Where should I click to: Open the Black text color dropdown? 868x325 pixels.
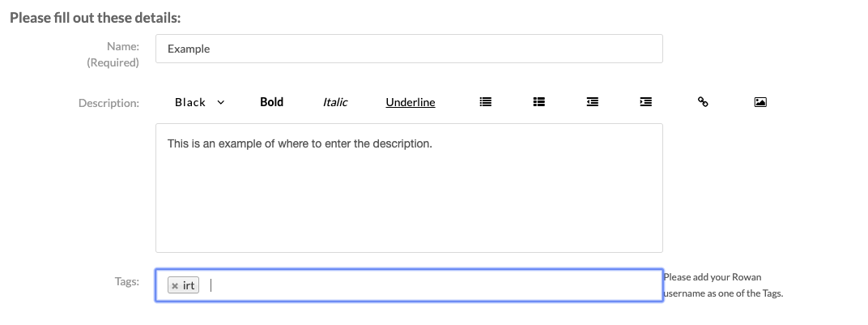click(x=200, y=102)
